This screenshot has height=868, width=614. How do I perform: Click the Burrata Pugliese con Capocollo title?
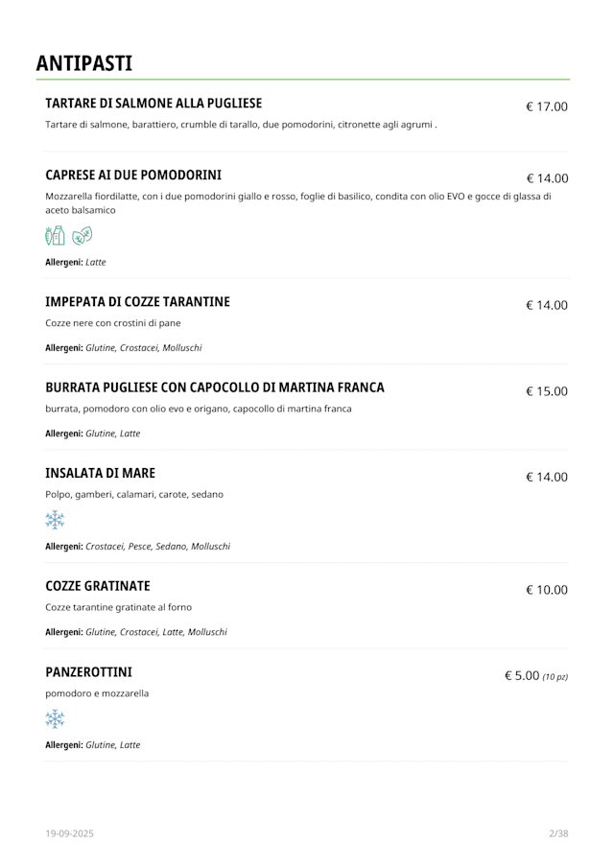click(x=215, y=387)
